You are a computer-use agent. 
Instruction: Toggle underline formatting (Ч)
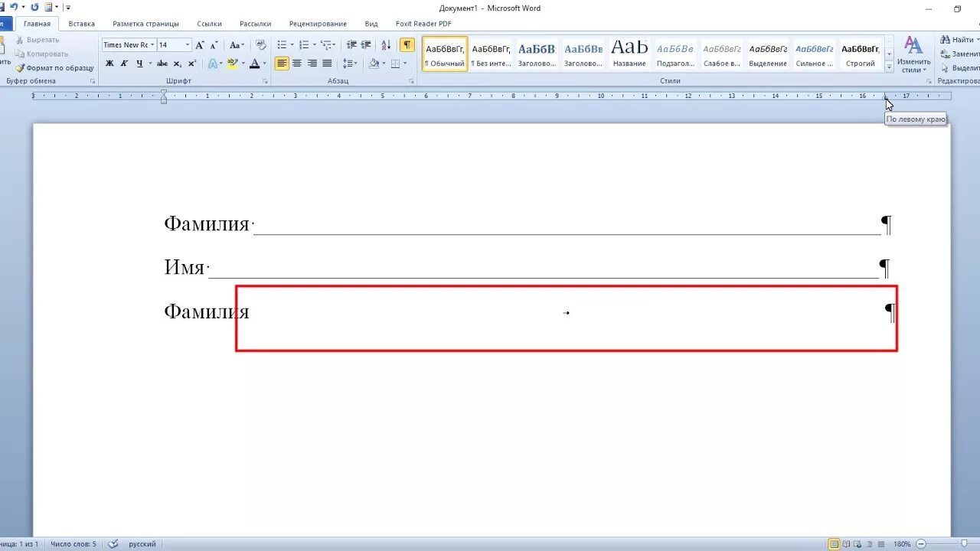coord(139,64)
